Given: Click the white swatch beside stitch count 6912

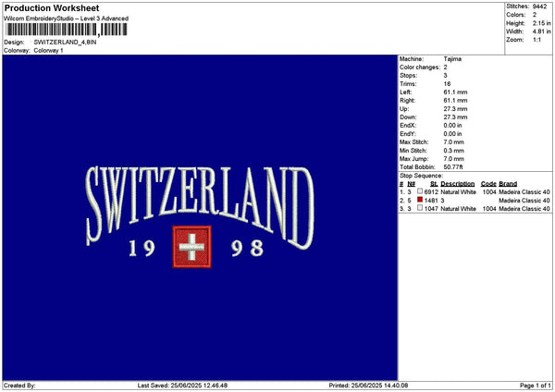Looking at the screenshot, I should tap(420, 191).
